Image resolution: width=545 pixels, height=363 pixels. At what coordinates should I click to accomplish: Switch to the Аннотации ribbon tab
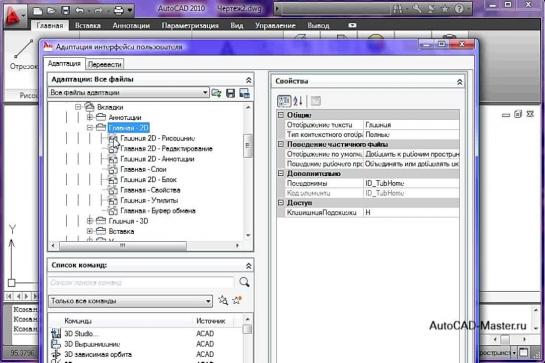pyautogui.click(x=131, y=25)
